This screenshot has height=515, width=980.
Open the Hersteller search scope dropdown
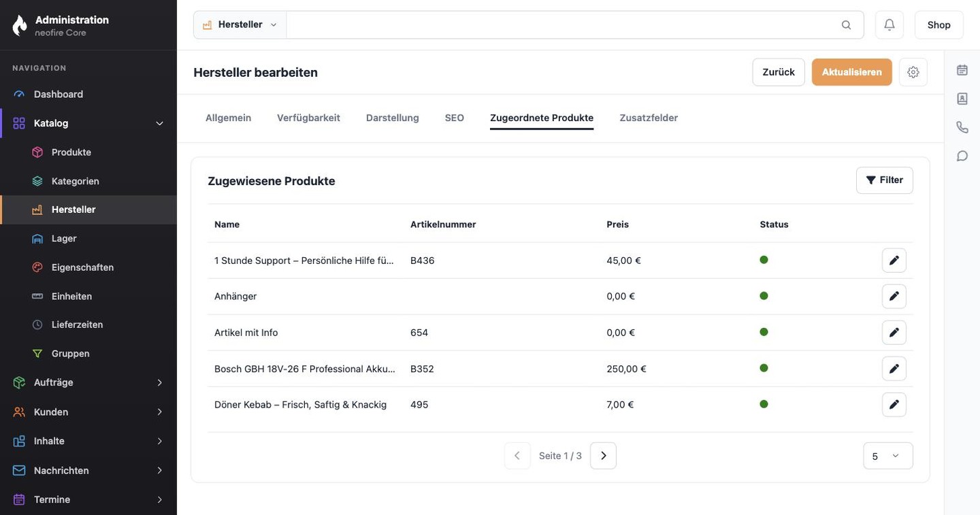point(240,24)
